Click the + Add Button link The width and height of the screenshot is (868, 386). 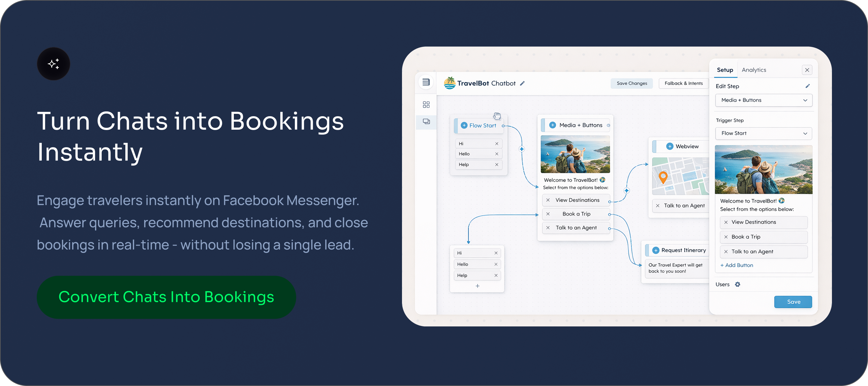[x=737, y=265]
